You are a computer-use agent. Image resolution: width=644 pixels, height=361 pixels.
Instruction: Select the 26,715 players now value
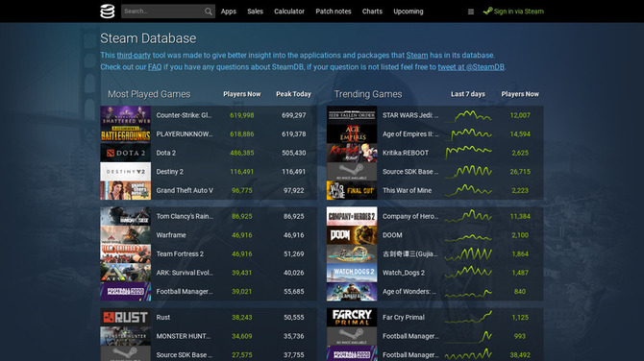click(x=520, y=172)
